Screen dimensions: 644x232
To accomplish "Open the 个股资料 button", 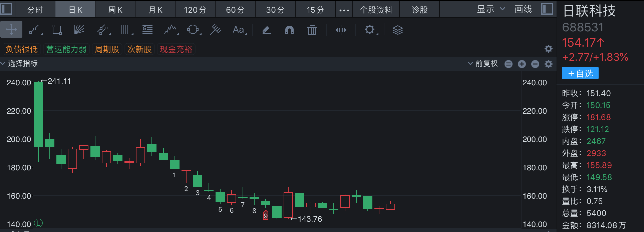I will (x=376, y=10).
